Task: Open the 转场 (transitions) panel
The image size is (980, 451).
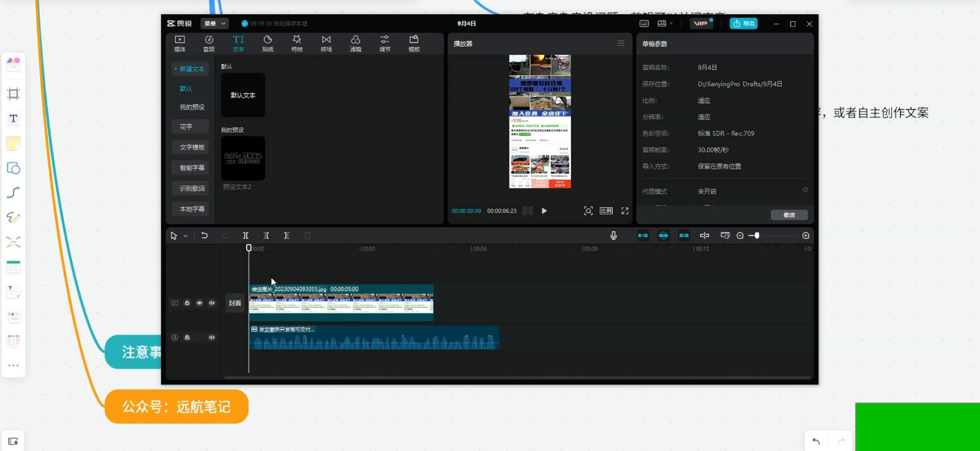Action: [x=326, y=43]
